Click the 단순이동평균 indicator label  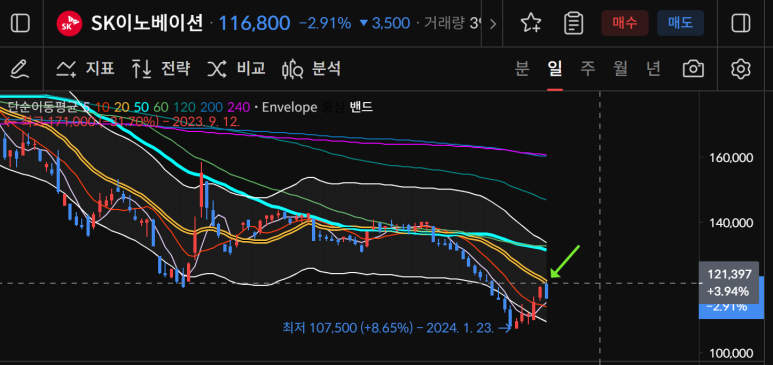tap(42, 107)
